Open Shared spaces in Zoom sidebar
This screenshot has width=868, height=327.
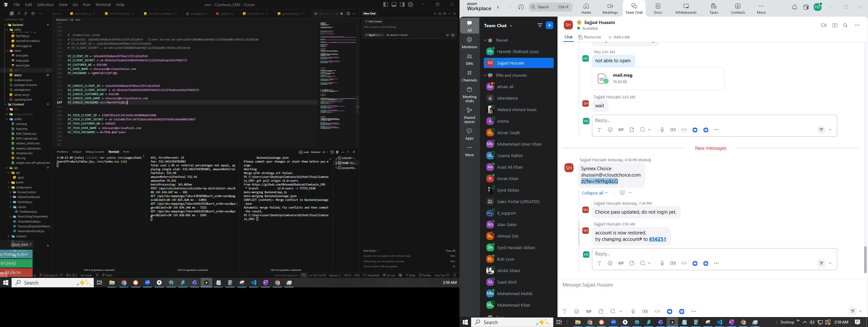coord(469,116)
